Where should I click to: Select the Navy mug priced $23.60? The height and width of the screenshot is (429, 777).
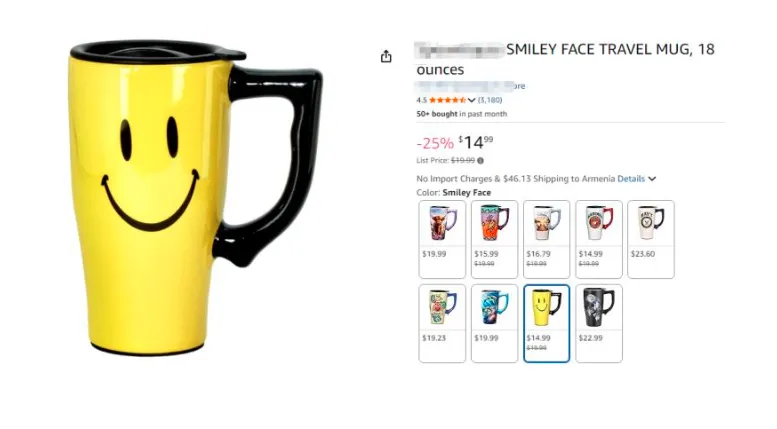tap(651, 239)
